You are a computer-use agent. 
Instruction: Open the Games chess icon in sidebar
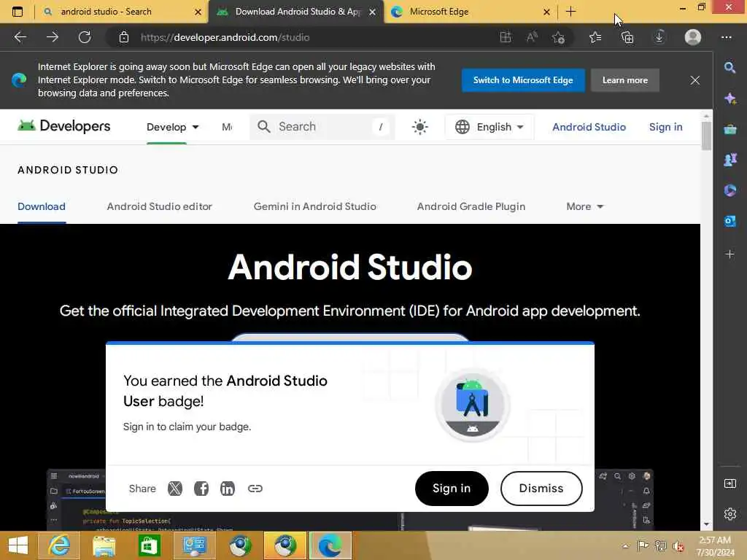tap(729, 160)
